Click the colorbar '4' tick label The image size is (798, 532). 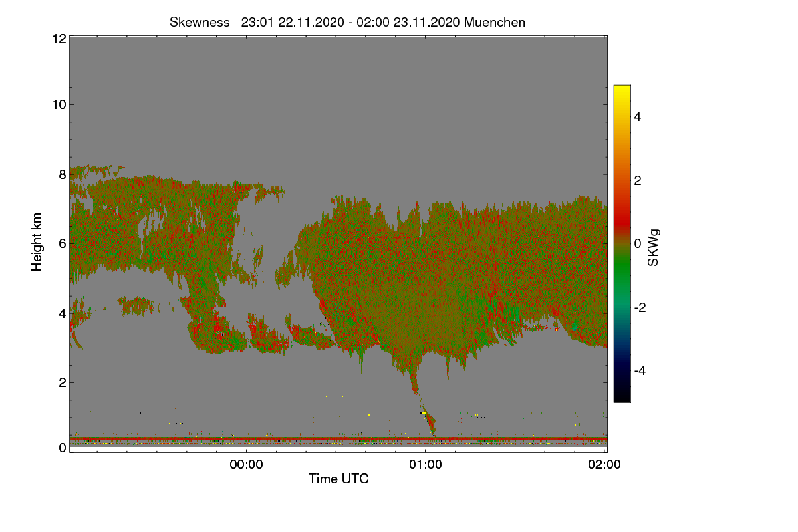coord(638,116)
